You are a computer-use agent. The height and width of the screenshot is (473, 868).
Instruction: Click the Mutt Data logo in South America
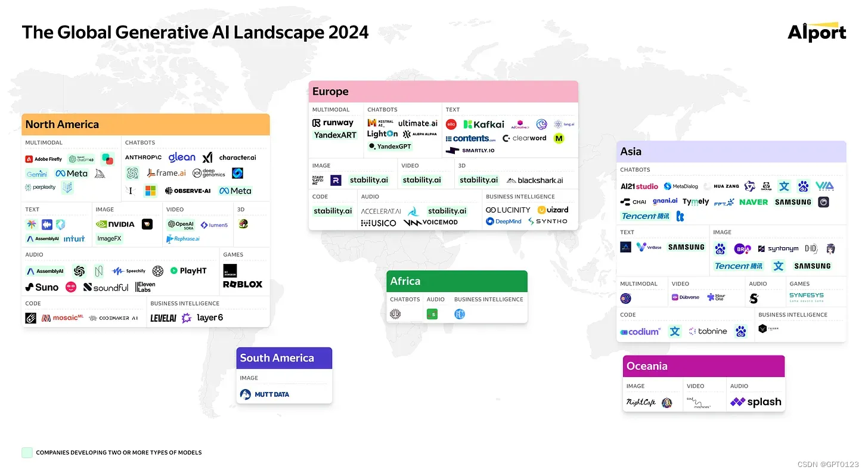pyautogui.click(x=264, y=394)
